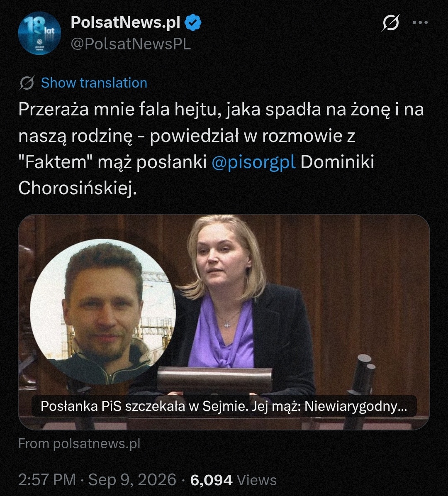
Task: Click the 2:57 PM timestamp
Action: (47, 479)
